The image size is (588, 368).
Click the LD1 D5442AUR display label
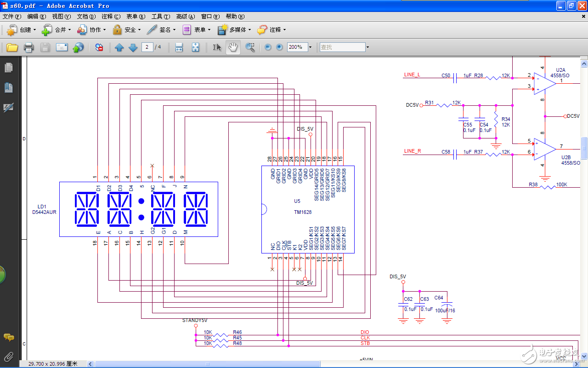click(x=44, y=209)
